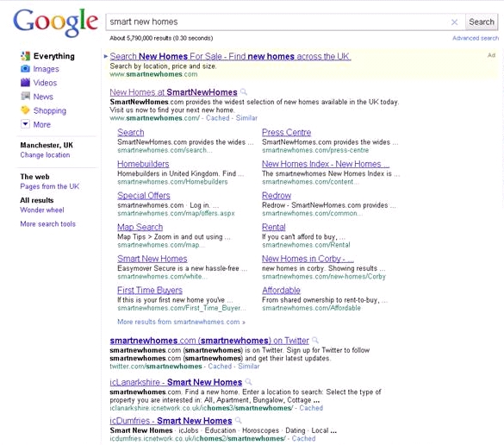The height and width of the screenshot is (445, 504).
Task: Click 'Manchester, UK' location text
Action: [47, 145]
